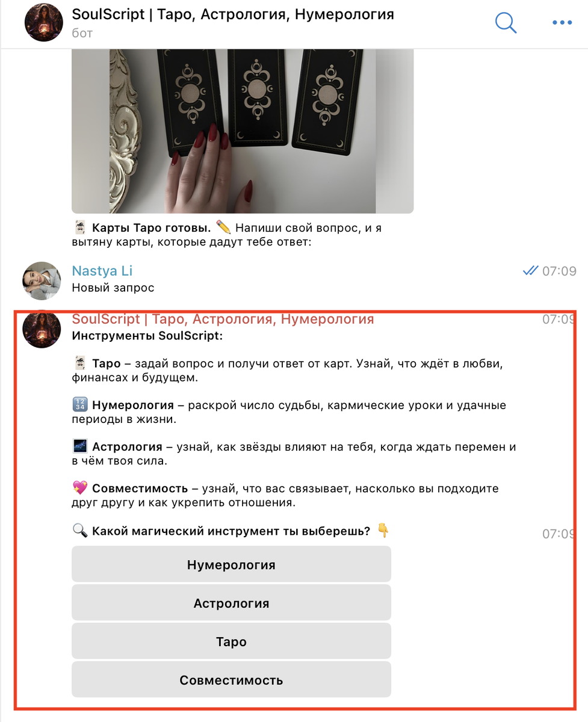The image size is (588, 722).
Task: Click the SoulScript bot avatar in header
Action: [x=43, y=22]
